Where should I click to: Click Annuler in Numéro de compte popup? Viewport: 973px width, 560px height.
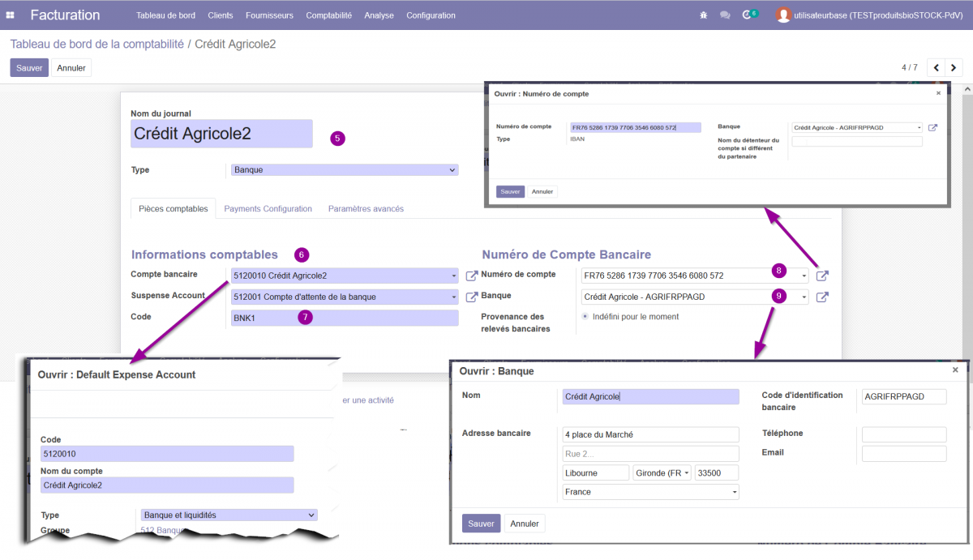click(542, 192)
